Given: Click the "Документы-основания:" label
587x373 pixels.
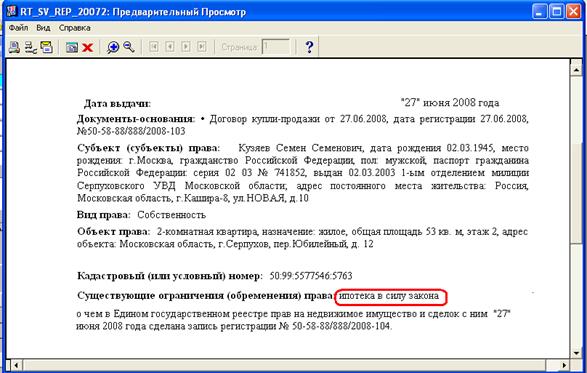Looking at the screenshot, I should click(x=136, y=119).
